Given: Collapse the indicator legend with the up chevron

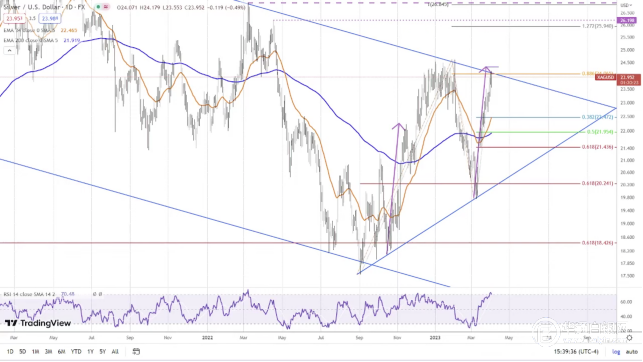Looking at the screenshot, I should [9, 50].
